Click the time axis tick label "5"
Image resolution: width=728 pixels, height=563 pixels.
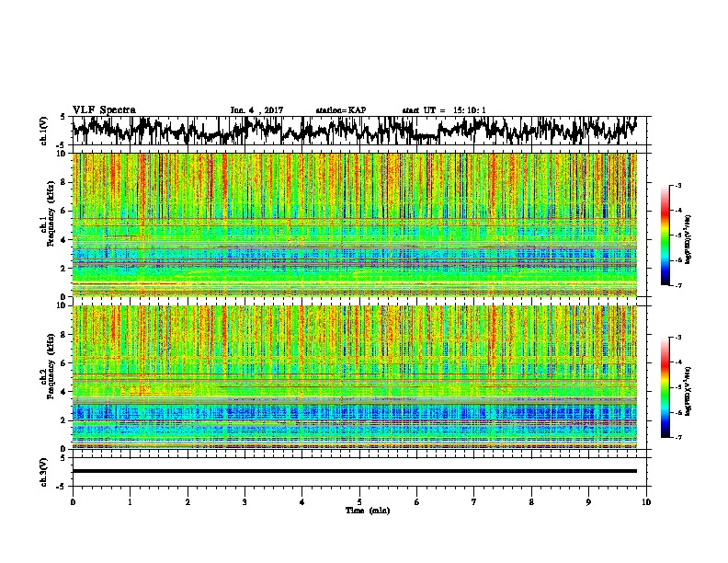pos(359,502)
